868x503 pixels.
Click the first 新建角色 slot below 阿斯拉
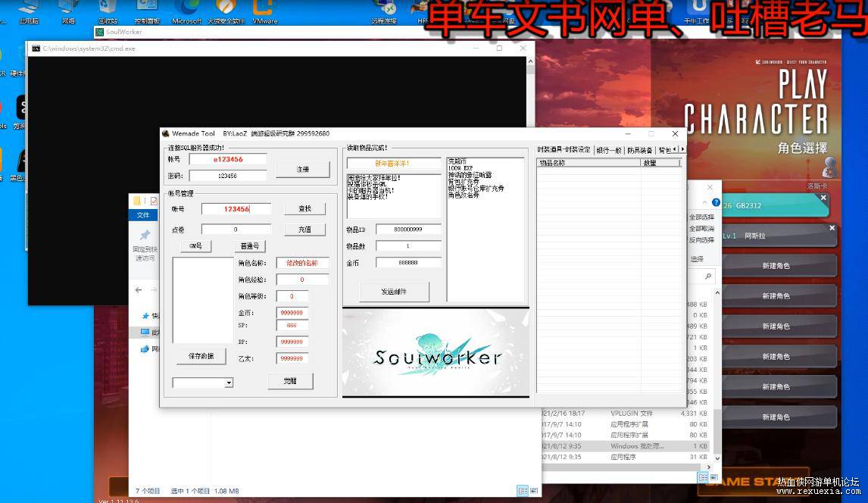779,266
